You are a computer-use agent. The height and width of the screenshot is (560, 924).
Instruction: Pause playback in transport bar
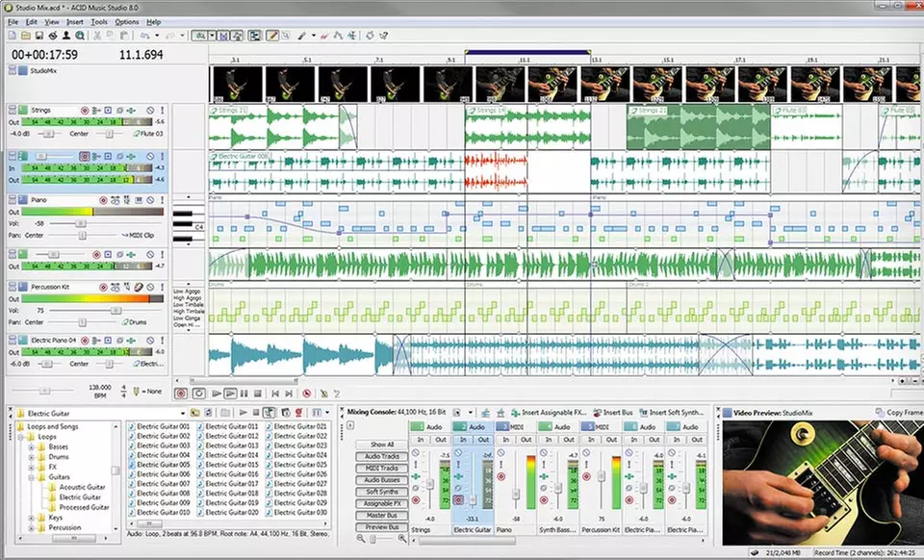click(x=244, y=394)
